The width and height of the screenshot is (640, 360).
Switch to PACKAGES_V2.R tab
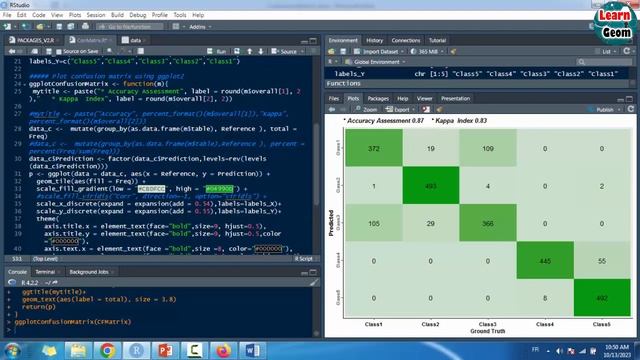tap(36, 40)
